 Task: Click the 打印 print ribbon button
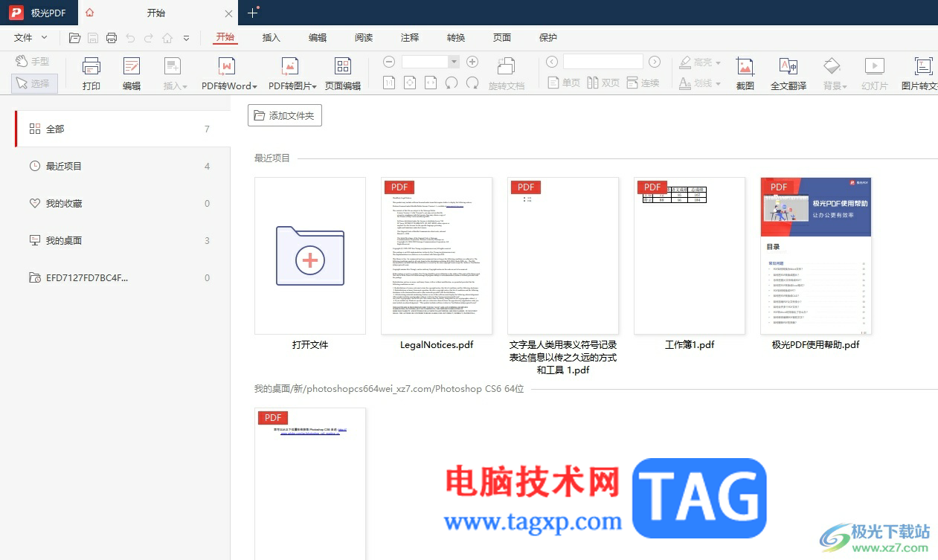click(x=91, y=74)
